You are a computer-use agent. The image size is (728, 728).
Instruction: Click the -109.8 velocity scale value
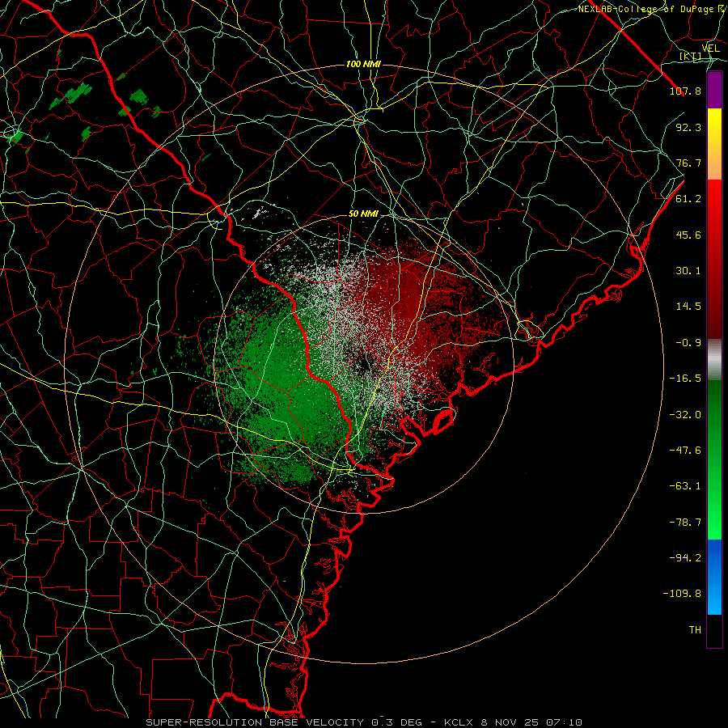(682, 594)
